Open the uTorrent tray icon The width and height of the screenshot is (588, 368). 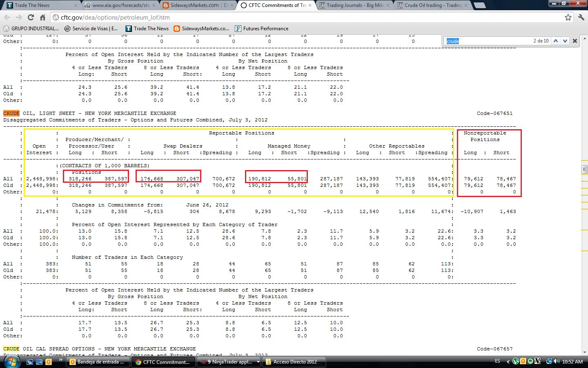coord(516,361)
